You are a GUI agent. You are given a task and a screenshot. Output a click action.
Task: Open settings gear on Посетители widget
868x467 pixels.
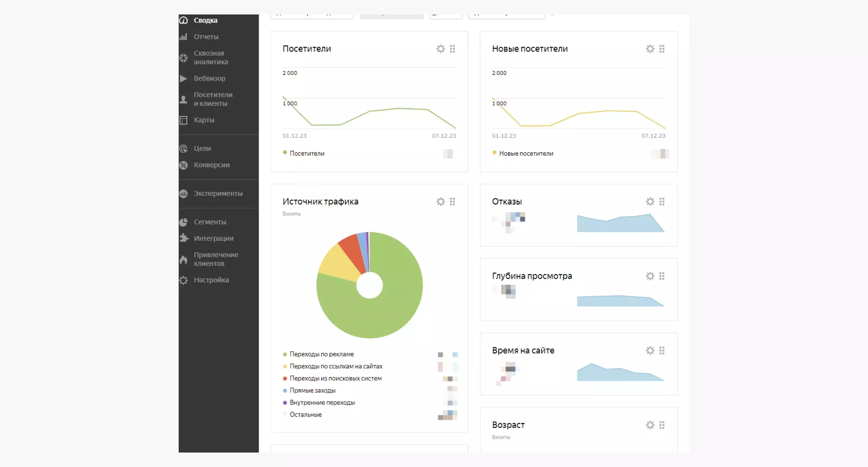click(440, 49)
